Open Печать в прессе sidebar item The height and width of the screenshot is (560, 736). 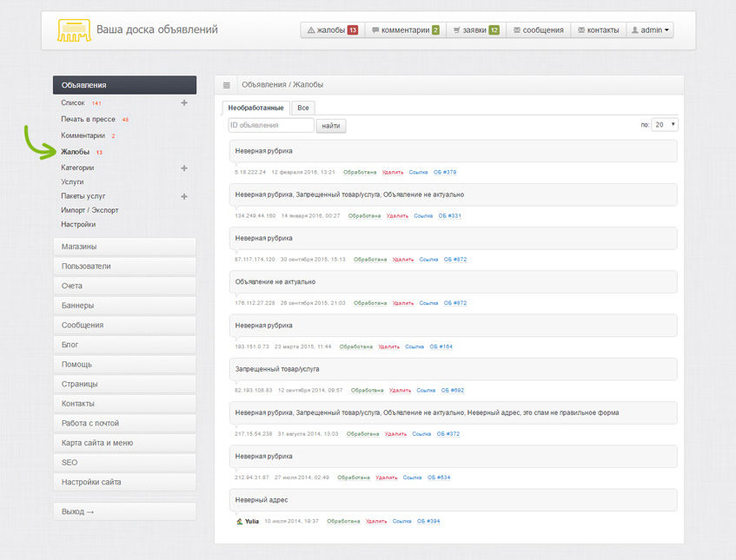tap(88, 119)
